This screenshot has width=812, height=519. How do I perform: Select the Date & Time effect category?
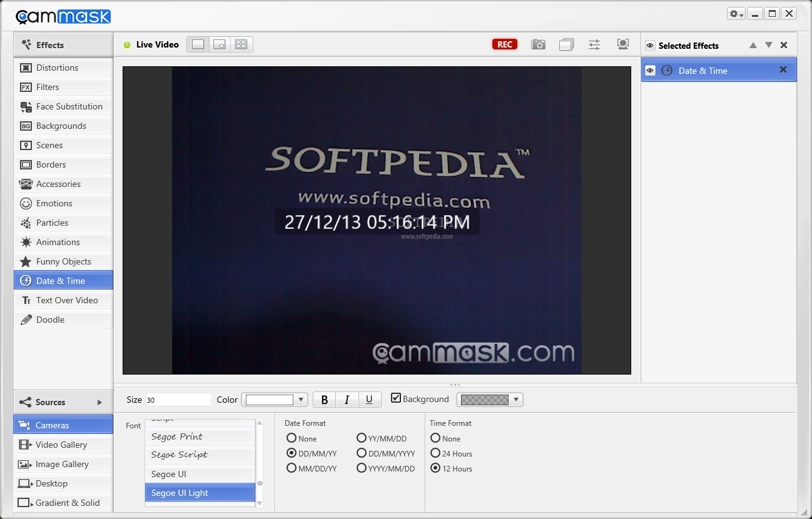[x=63, y=281]
